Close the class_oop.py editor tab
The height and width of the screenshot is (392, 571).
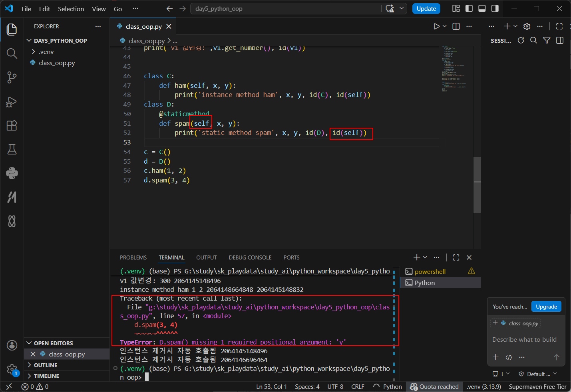coord(169,26)
